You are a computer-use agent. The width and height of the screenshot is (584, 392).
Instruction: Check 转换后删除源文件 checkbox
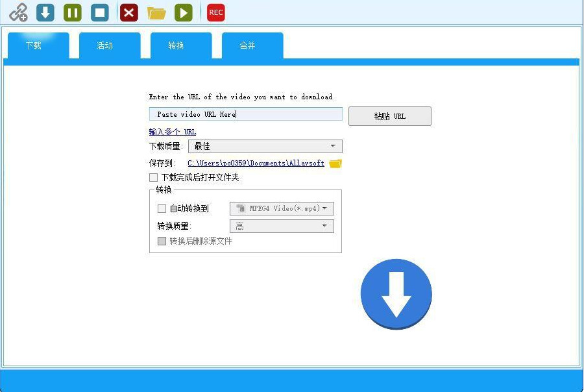[x=162, y=241]
